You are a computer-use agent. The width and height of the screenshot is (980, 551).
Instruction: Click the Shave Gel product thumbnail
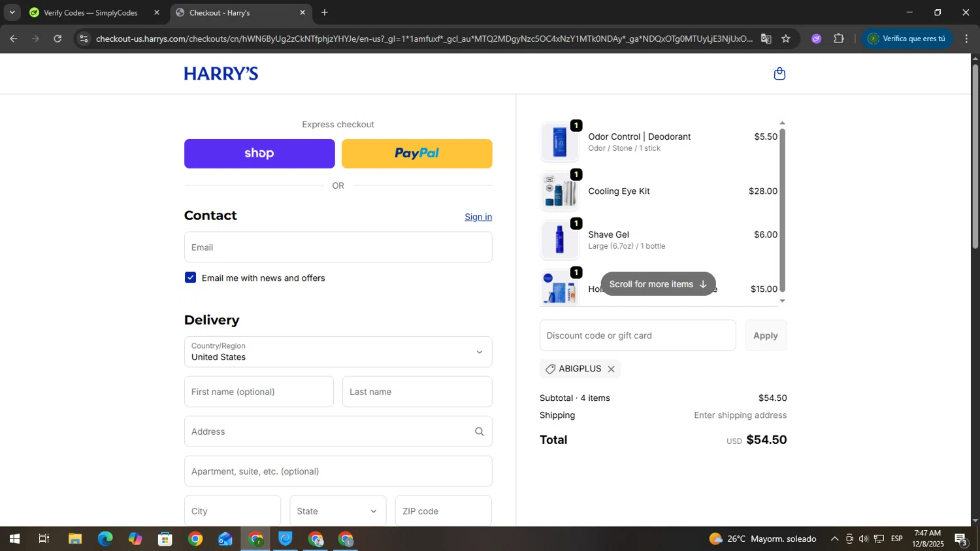[x=560, y=240]
